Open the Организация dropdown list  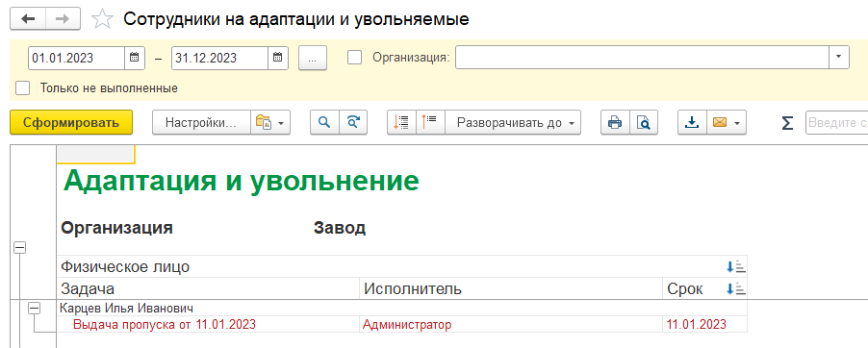coord(839,57)
